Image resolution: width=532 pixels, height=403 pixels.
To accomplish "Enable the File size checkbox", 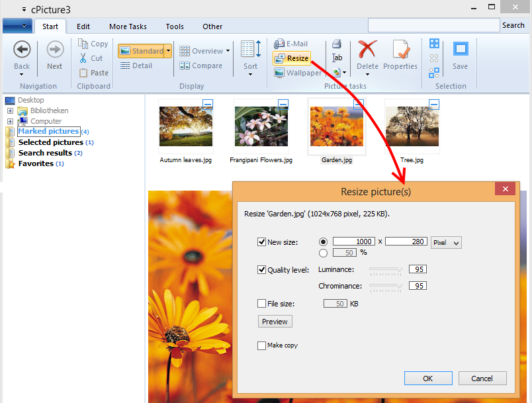I will [261, 304].
